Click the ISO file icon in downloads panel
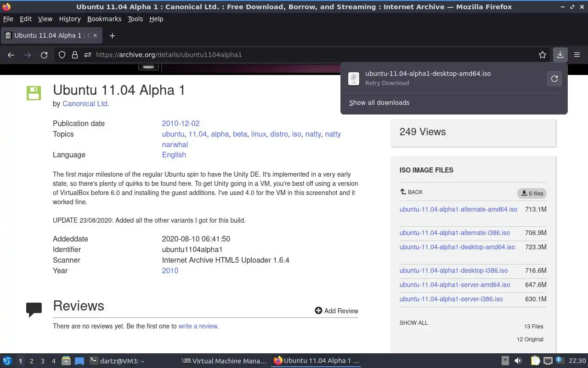 pos(354,79)
